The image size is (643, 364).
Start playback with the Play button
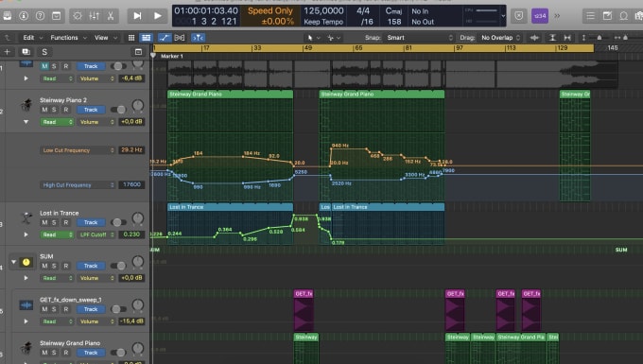pos(158,15)
